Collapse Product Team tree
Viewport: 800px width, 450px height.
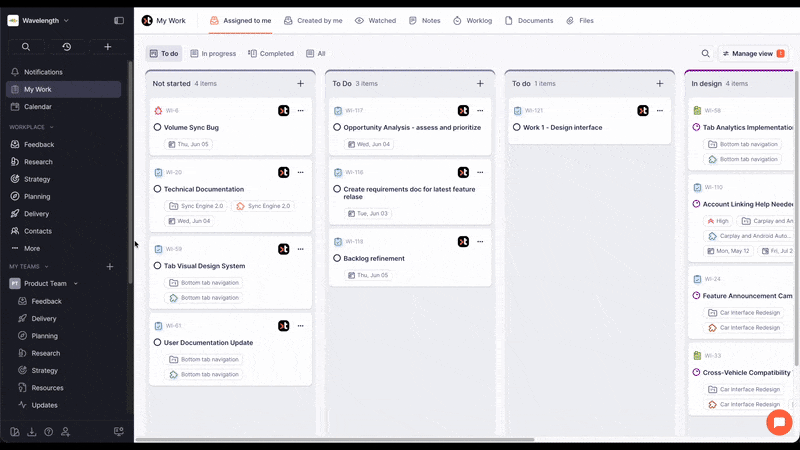tap(76, 284)
